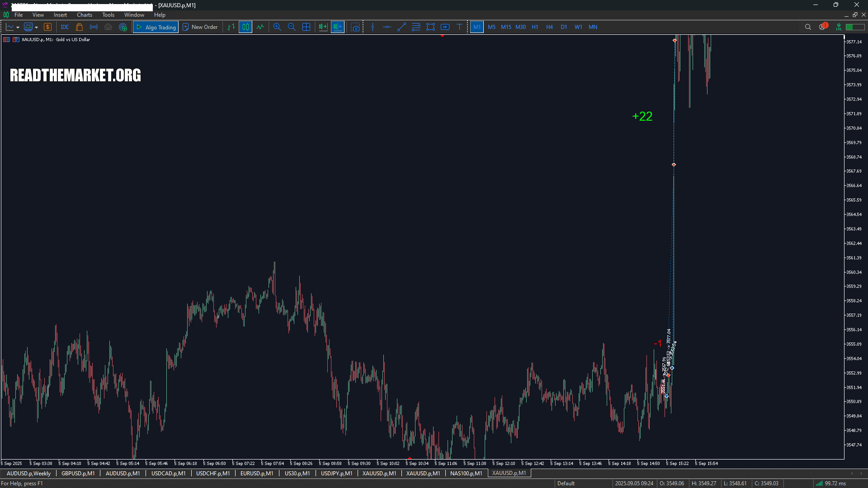This screenshot has height=488, width=868.
Task: Expand the one-click trading panel on the chart
Action: pos(6,39)
